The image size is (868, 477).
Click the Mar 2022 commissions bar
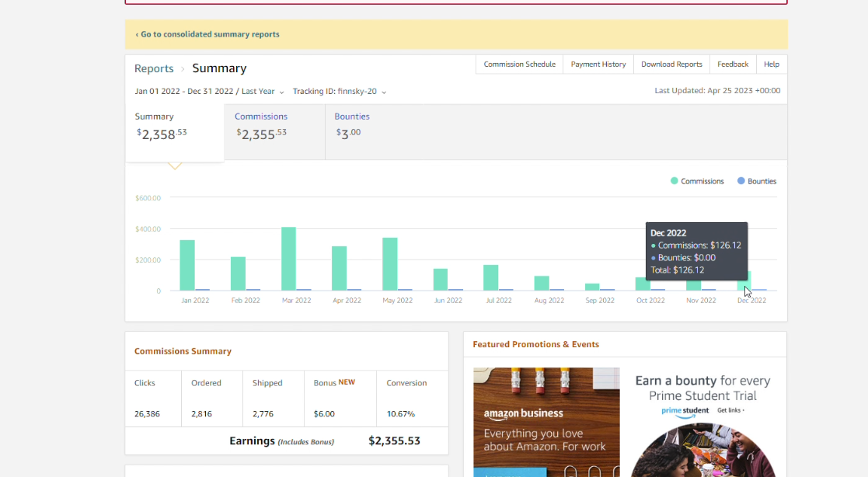click(x=288, y=259)
